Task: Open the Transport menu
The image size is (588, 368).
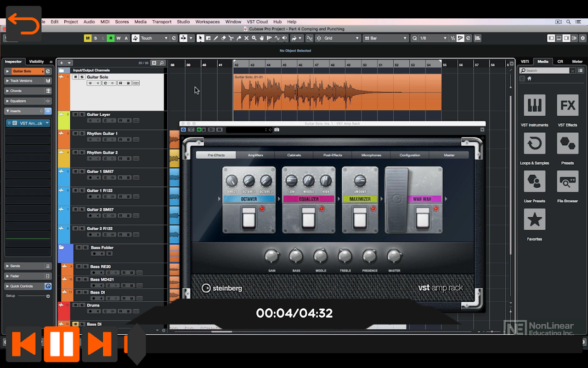Action: (162, 22)
